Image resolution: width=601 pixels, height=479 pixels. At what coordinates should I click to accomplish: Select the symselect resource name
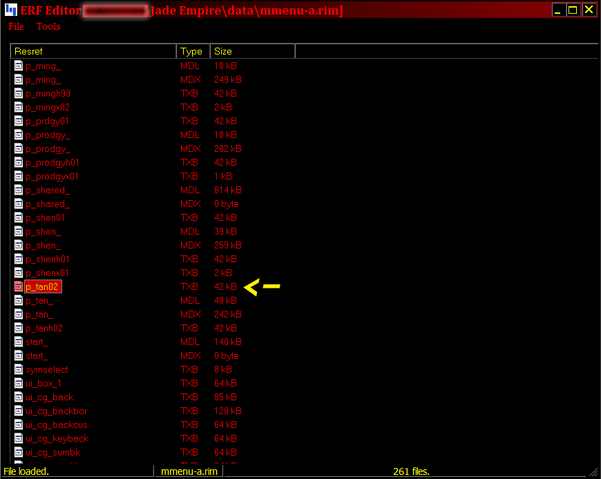pos(47,370)
